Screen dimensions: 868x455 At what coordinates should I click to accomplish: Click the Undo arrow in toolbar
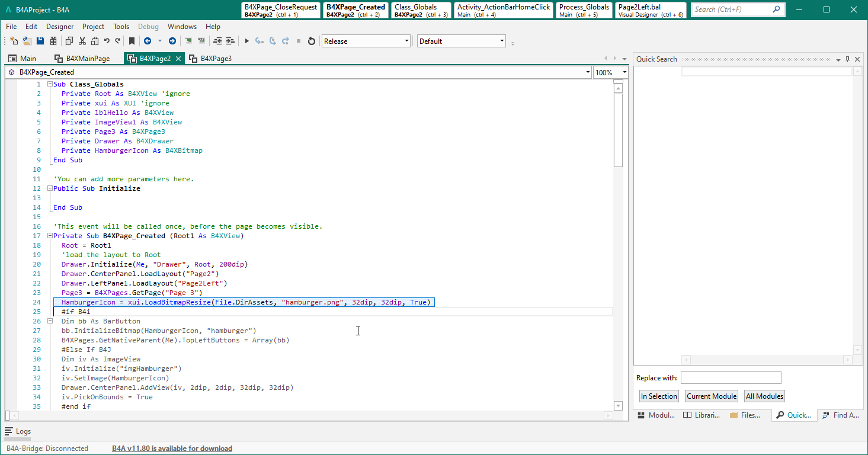click(x=107, y=41)
